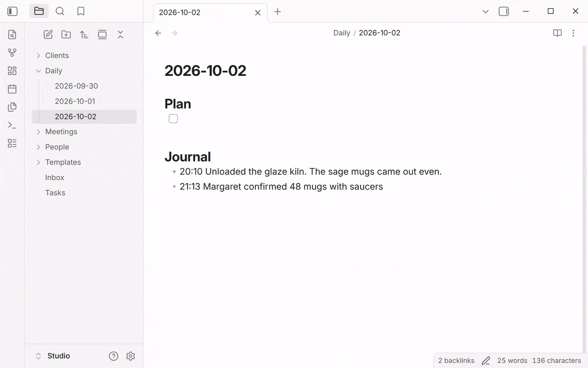
Task: Create a new note
Action: pyautogui.click(x=48, y=34)
